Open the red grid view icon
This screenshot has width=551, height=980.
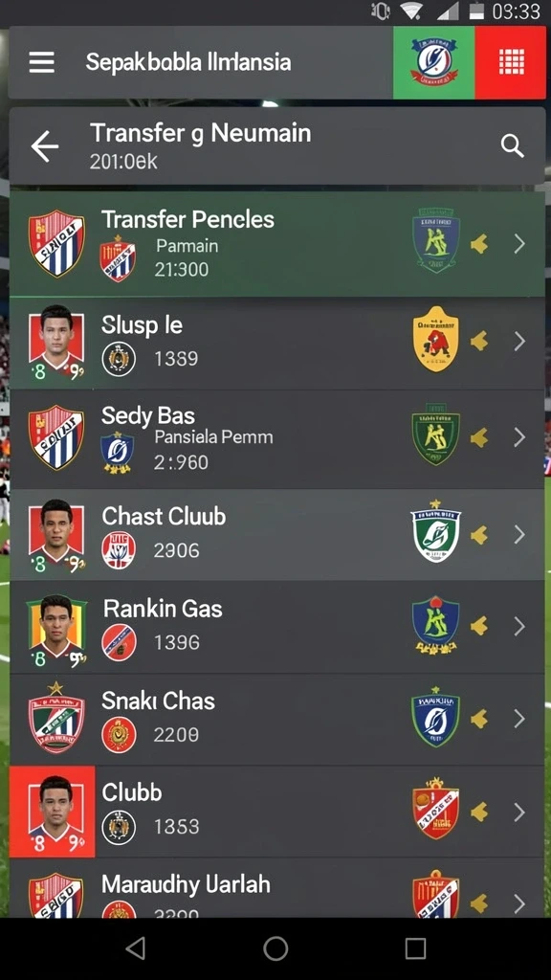[511, 62]
